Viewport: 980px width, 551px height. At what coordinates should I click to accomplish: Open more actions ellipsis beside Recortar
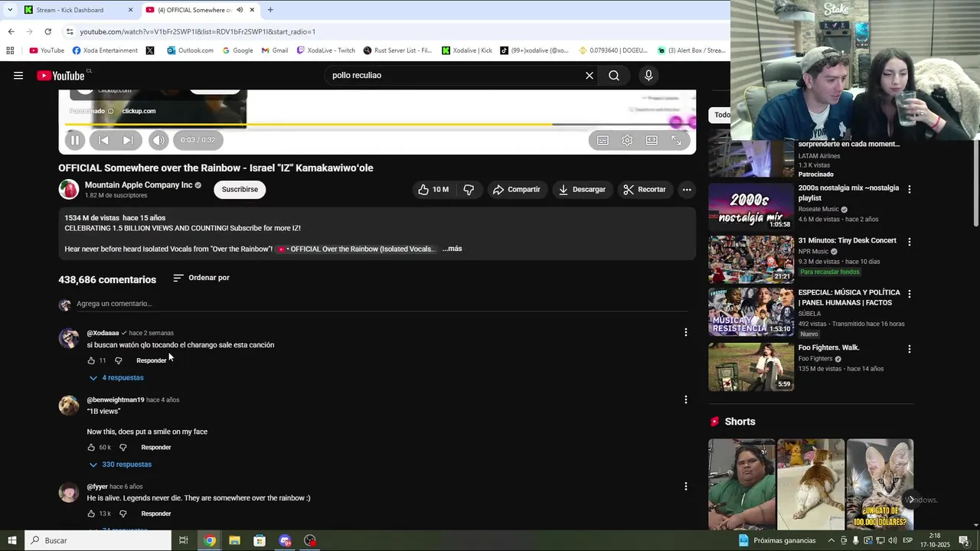point(687,190)
